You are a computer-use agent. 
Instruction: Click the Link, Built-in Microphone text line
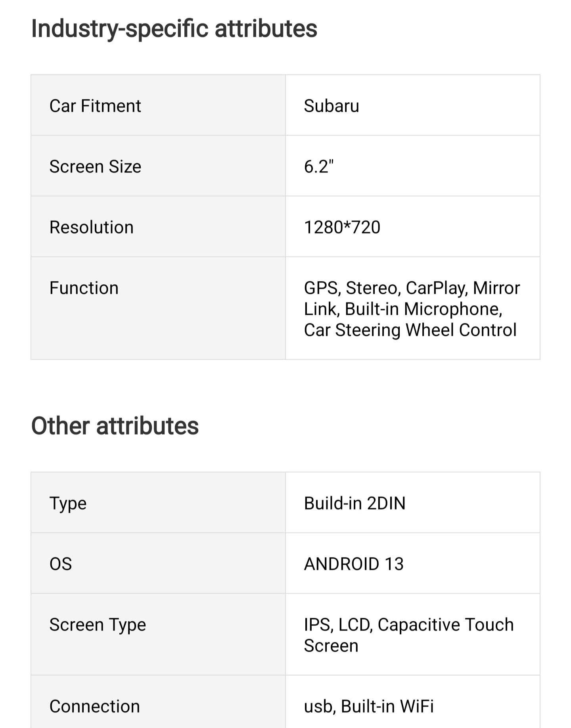pos(403,309)
